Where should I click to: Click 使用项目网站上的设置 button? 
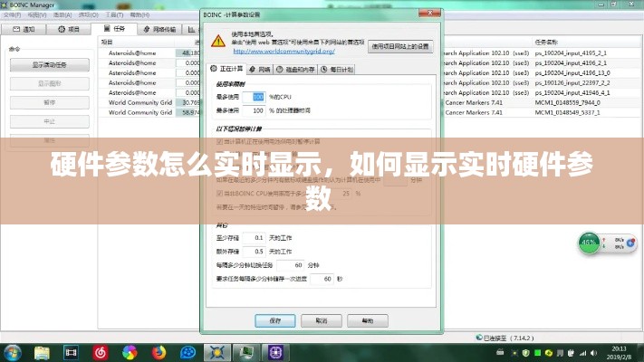point(400,46)
